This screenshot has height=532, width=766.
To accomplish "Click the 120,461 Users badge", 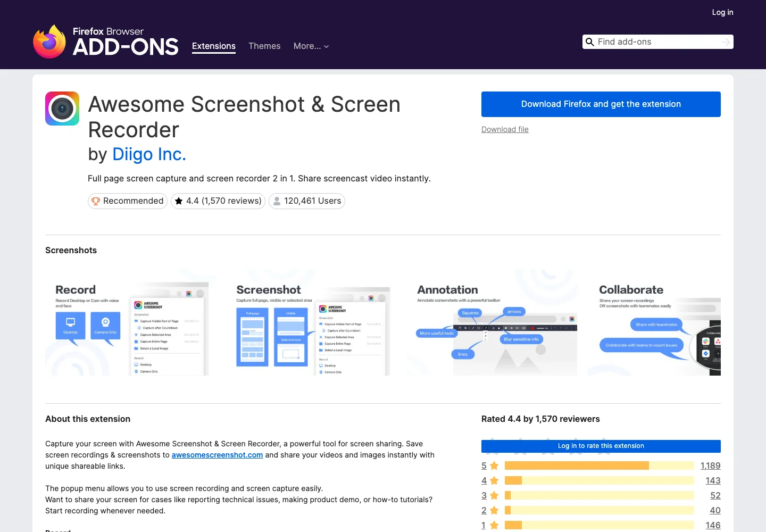I will click(307, 201).
